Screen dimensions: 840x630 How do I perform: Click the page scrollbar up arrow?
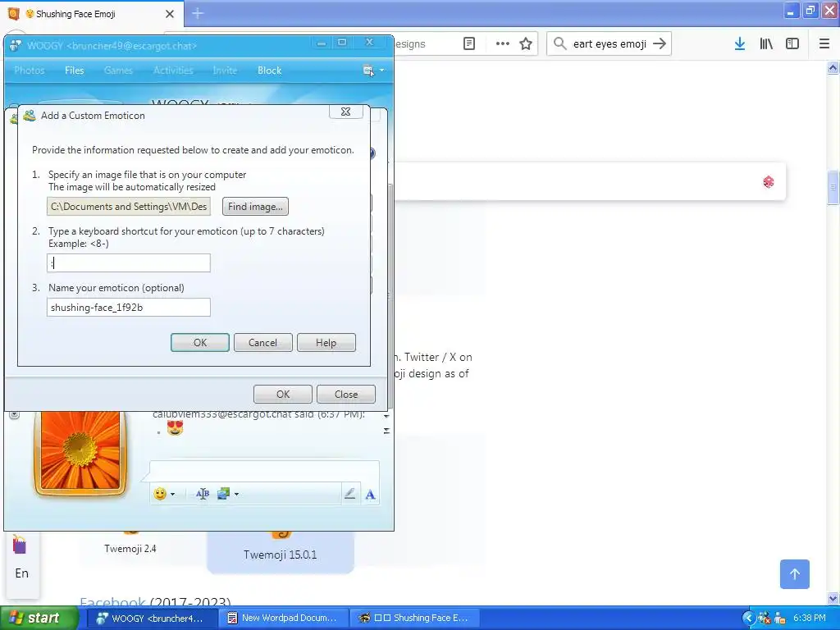pyautogui.click(x=833, y=67)
